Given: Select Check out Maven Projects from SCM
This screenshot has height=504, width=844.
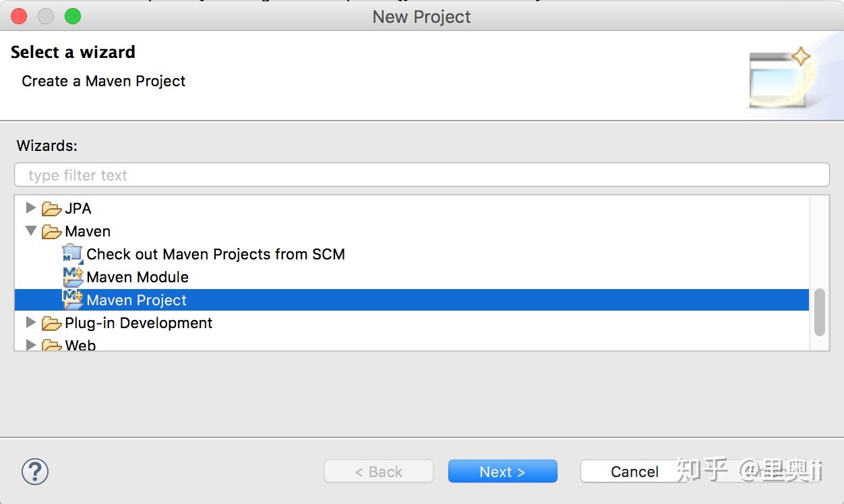Looking at the screenshot, I should (216, 254).
